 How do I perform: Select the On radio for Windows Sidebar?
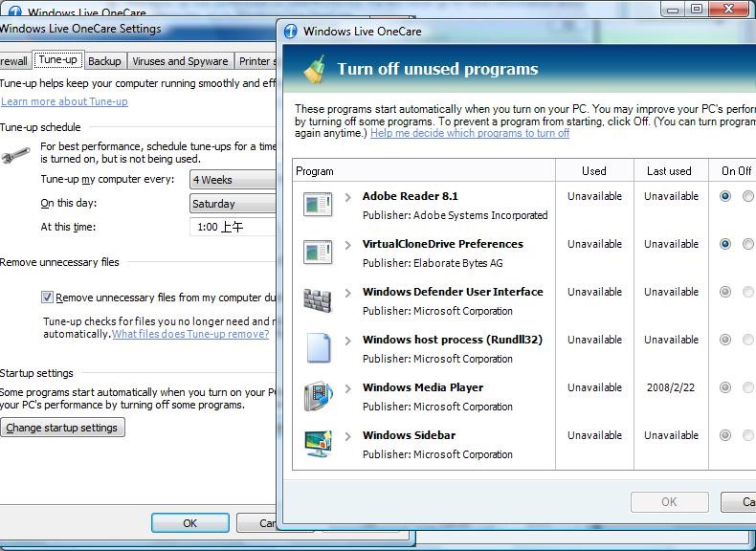(724, 435)
